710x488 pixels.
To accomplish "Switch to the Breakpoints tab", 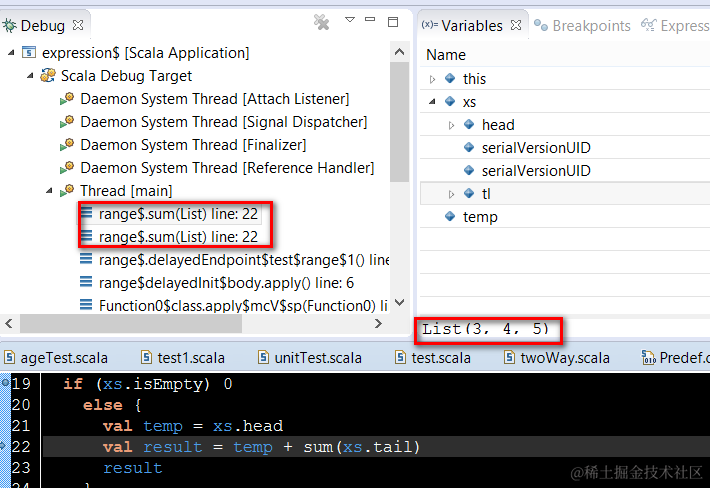I will point(582,26).
